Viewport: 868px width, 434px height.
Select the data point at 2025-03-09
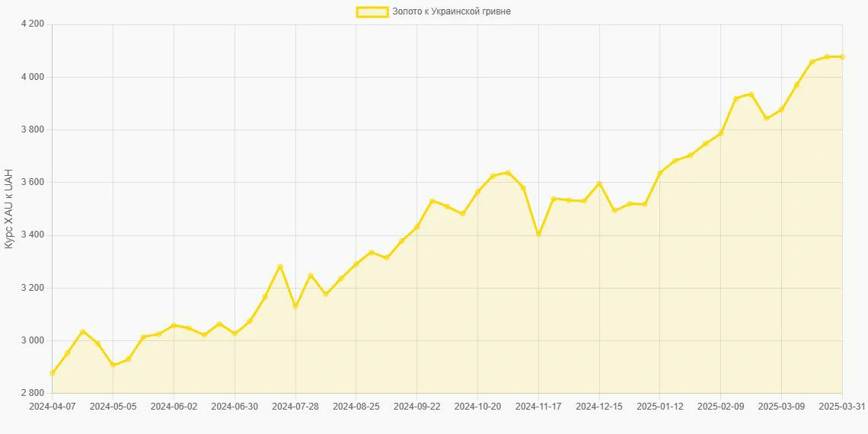[782, 110]
